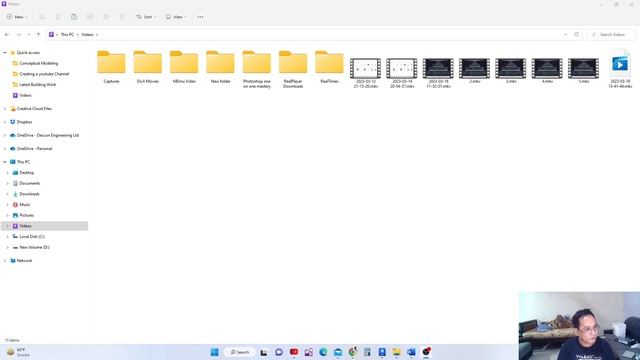640x360 pixels.
Task: Go forward with the Forward arrow
Action: point(18,35)
